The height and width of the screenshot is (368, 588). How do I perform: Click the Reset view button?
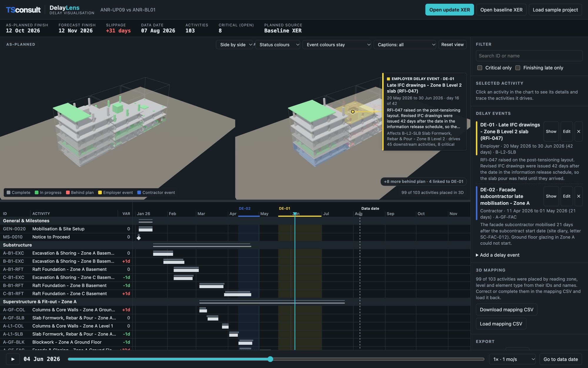pyautogui.click(x=452, y=45)
